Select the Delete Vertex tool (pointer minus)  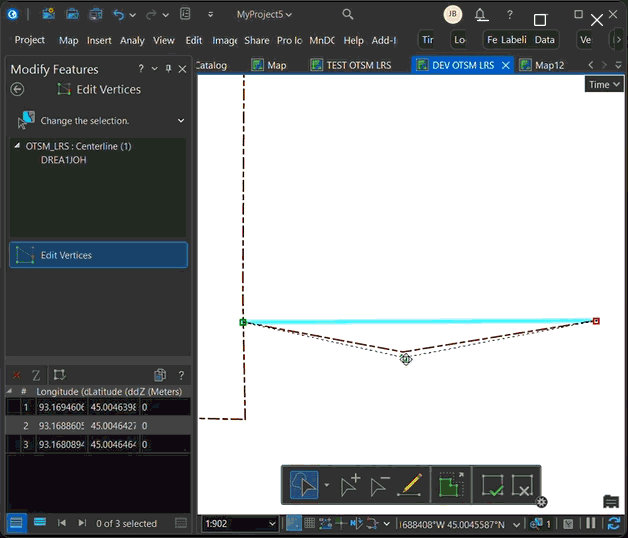[379, 486]
